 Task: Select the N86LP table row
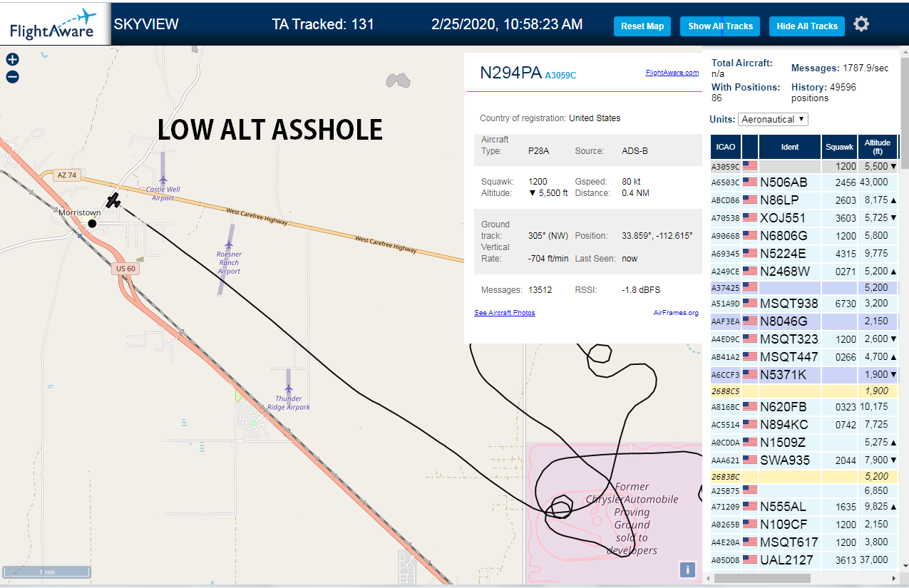point(804,200)
